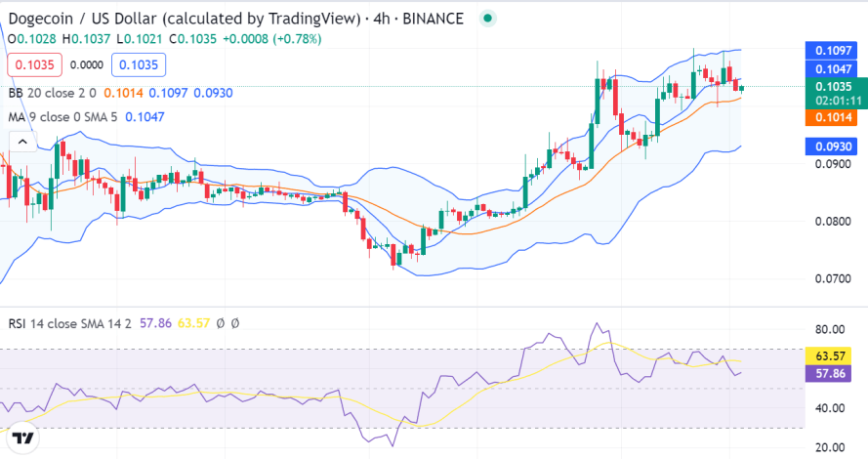Click the open price O0.1028 value
This screenshot has height=459, width=868.
click(x=32, y=39)
